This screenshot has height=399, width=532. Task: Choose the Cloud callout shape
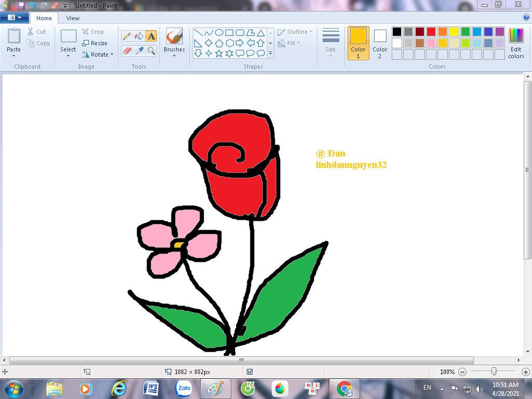[261, 54]
